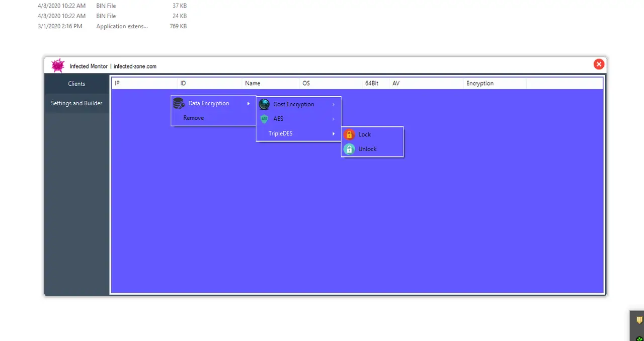Expand the Data Encryption submenu arrow
The width and height of the screenshot is (644, 341).
[248, 103]
